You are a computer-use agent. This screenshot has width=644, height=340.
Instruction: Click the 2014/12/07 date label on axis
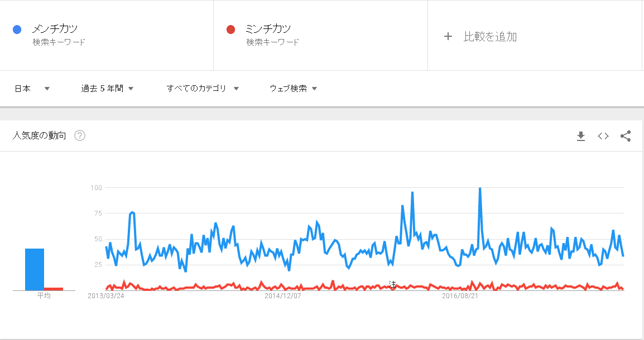click(x=283, y=296)
